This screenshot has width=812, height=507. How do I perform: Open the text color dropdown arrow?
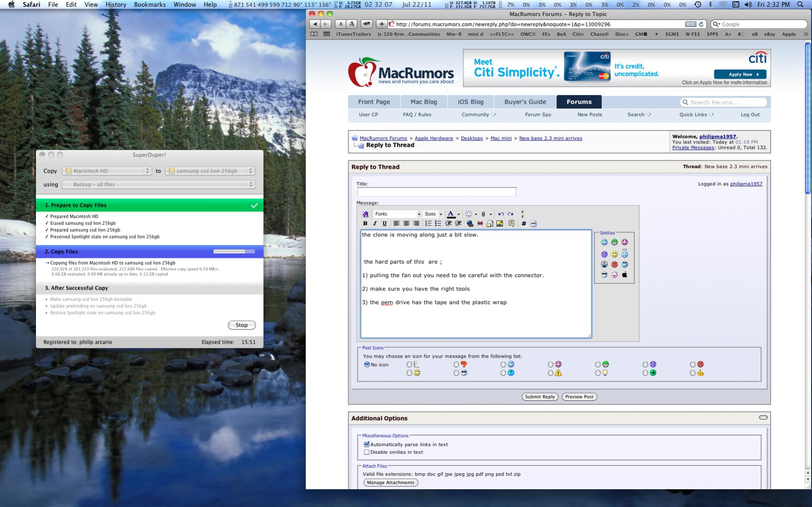[459, 214]
